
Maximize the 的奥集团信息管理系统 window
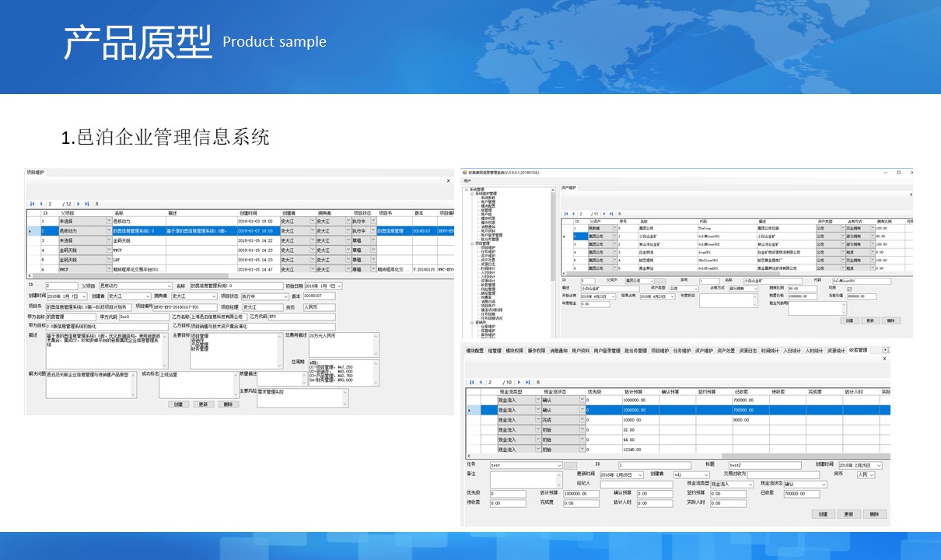[x=899, y=172]
